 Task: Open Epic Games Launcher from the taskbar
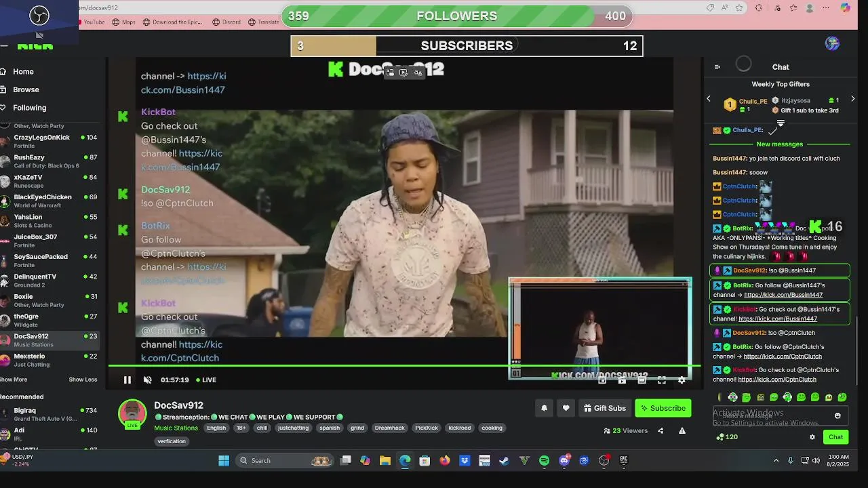pos(624,461)
